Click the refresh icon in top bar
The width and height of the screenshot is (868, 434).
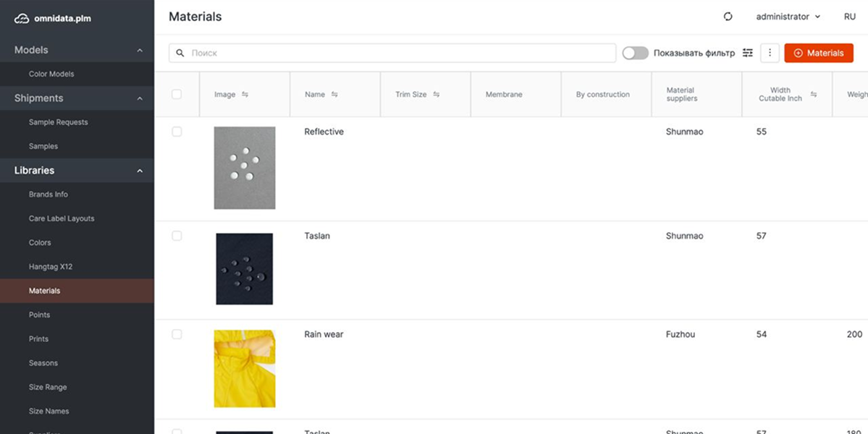[x=728, y=17]
